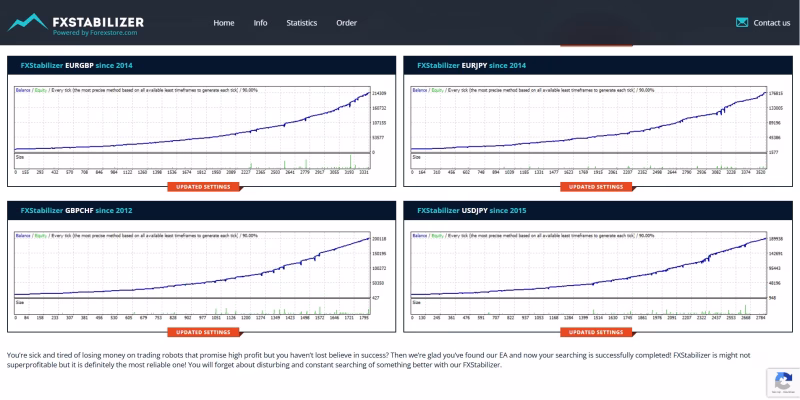Click the FXStabilizer mountain logo icon

(28, 22)
